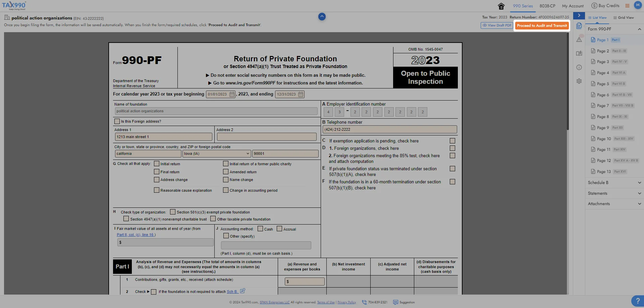
Task: Collapse the Form 990-PF page list
Action: (639, 29)
